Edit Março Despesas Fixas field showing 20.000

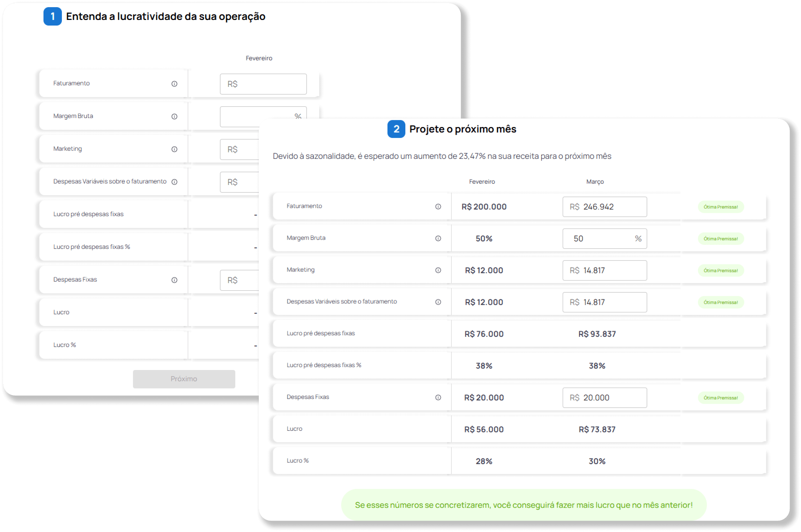click(604, 398)
